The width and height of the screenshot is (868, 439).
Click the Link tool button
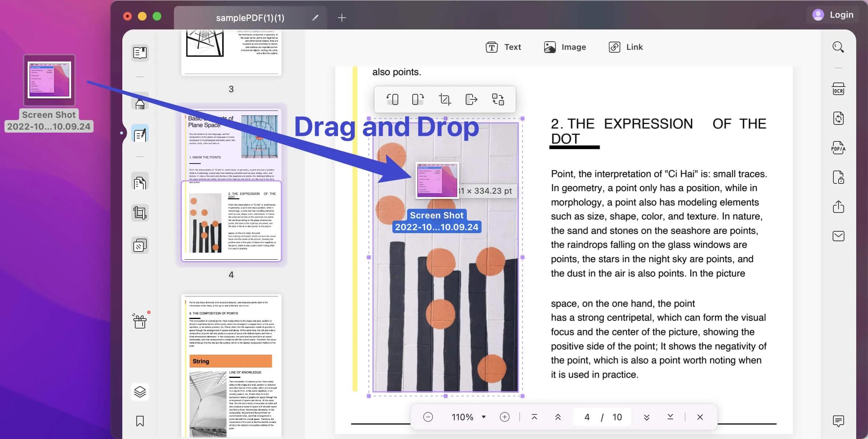[x=626, y=47]
